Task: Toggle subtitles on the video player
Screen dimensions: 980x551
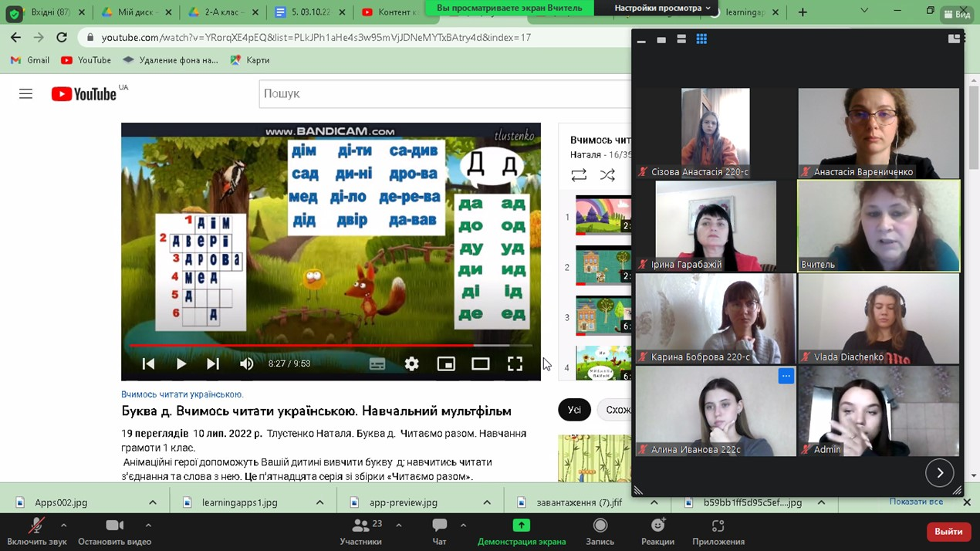Action: pyautogui.click(x=377, y=364)
